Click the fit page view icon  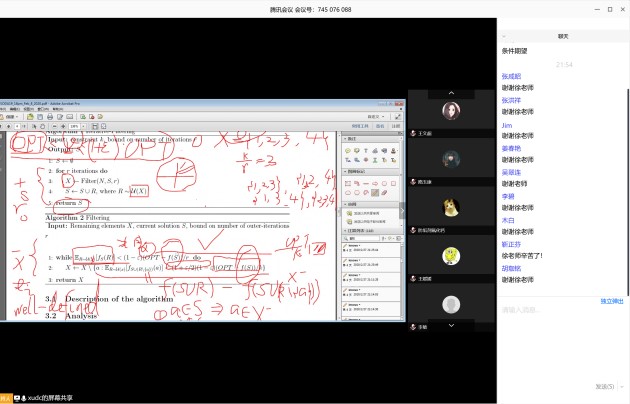[x=103, y=126]
